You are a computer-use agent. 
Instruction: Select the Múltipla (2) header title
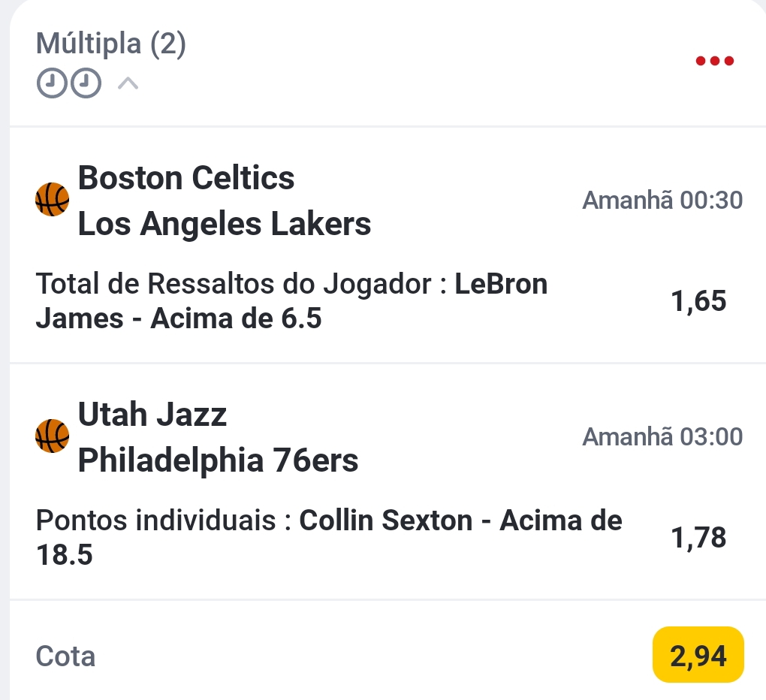[111, 44]
